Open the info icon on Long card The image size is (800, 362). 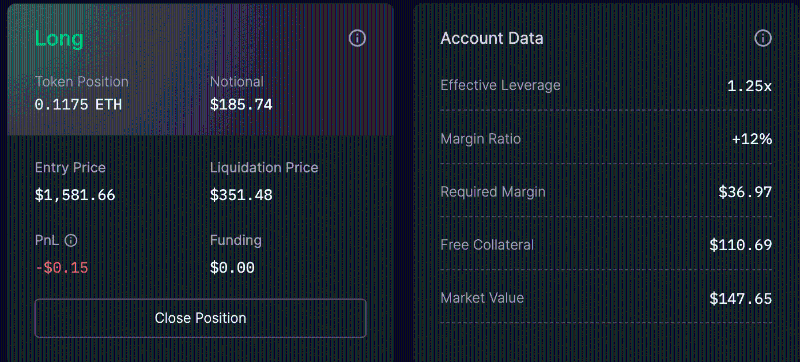pos(357,38)
